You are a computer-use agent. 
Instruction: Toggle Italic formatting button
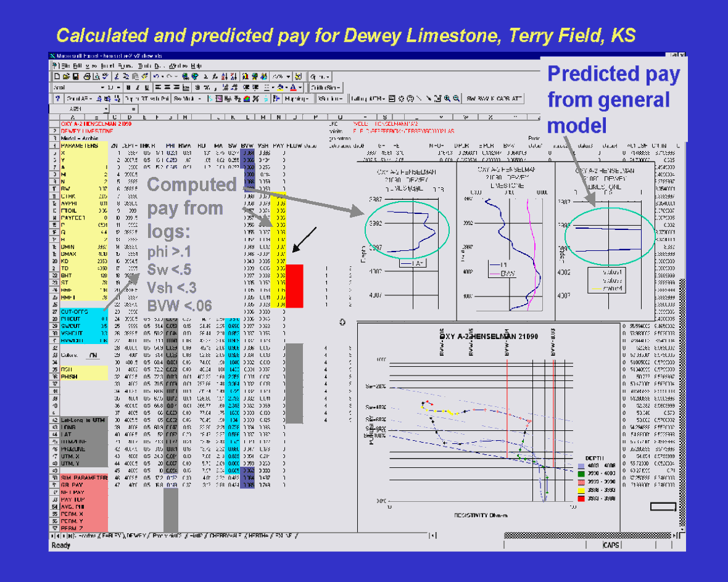pyautogui.click(x=138, y=88)
